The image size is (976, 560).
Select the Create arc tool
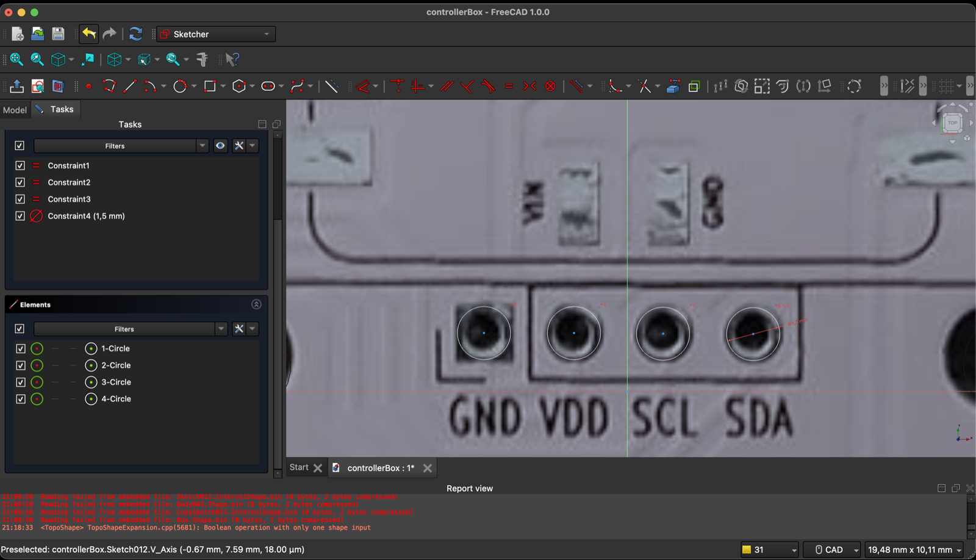click(151, 86)
